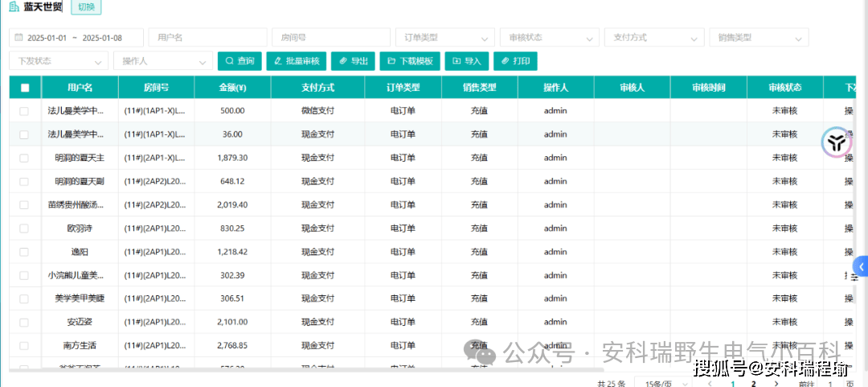
Task: Toggle the select-all checkbox in table header
Action: tap(24, 88)
